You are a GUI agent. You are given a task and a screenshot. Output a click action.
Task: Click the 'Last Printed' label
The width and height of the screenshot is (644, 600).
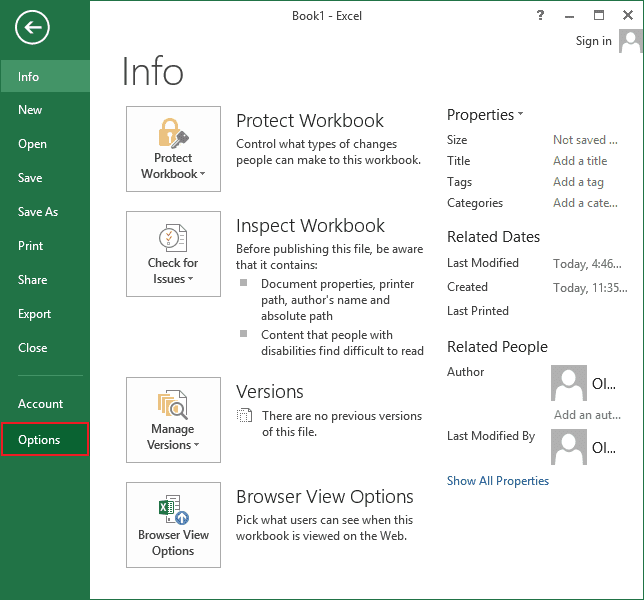point(478,310)
